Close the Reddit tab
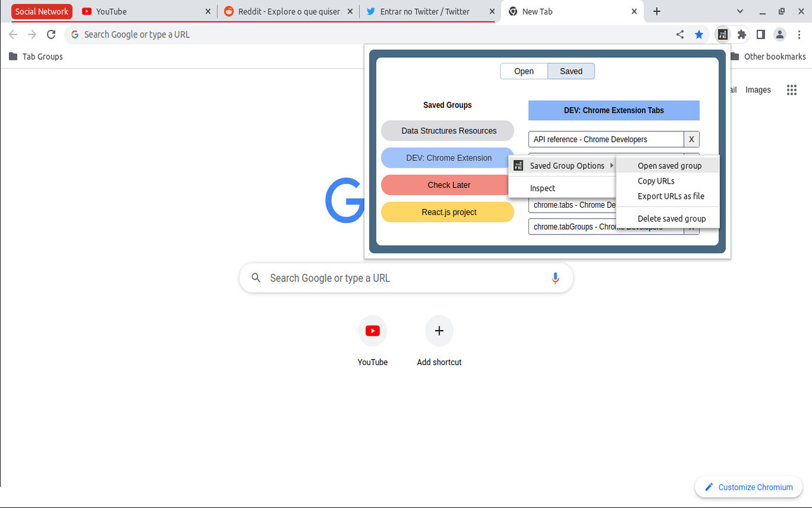 350,11
